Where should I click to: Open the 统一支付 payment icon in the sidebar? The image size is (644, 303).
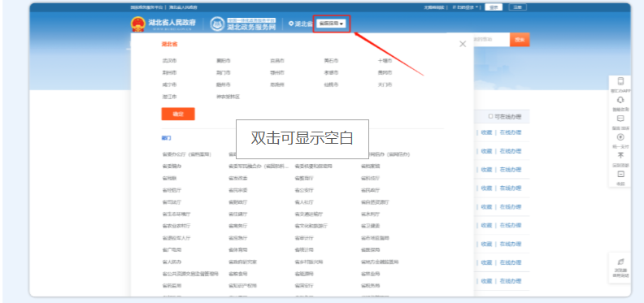pos(620,137)
